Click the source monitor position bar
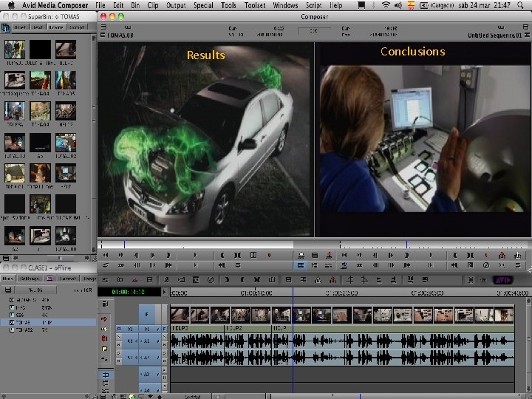532x399 pixels. pyautogui.click(x=198, y=244)
